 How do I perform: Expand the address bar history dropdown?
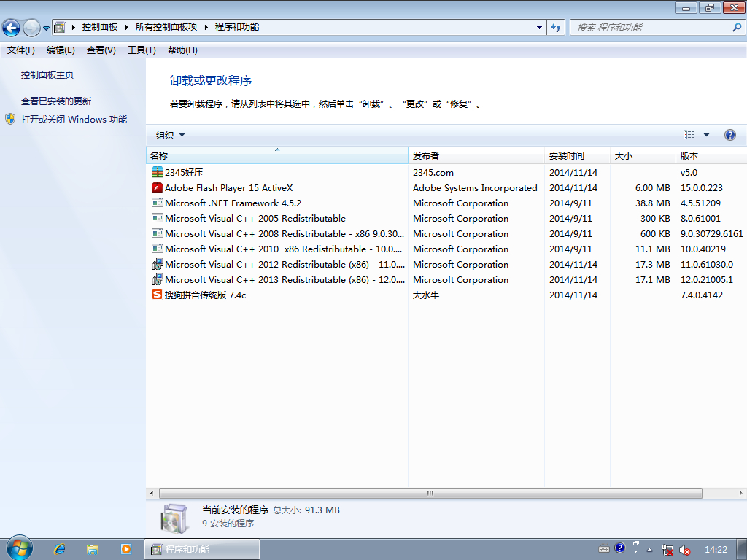pos(539,28)
